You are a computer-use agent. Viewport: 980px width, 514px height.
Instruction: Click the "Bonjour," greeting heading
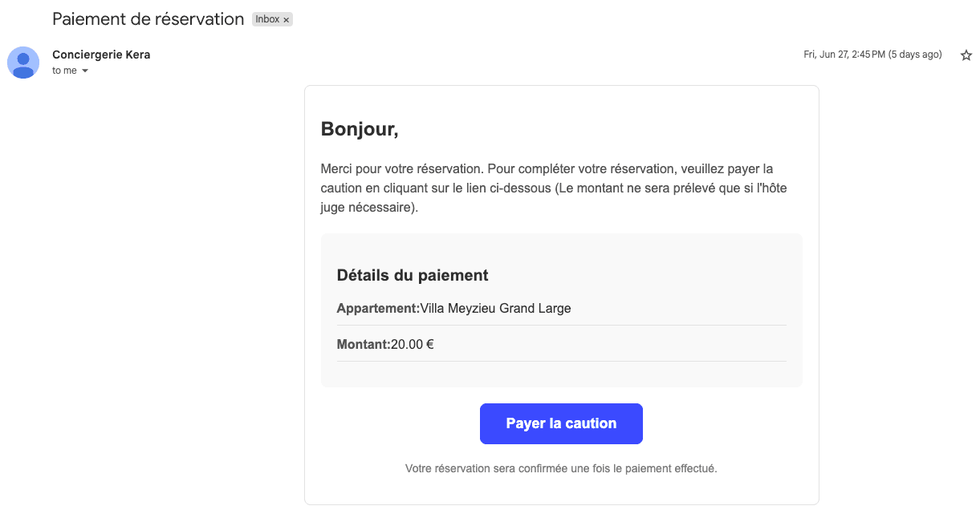(360, 128)
